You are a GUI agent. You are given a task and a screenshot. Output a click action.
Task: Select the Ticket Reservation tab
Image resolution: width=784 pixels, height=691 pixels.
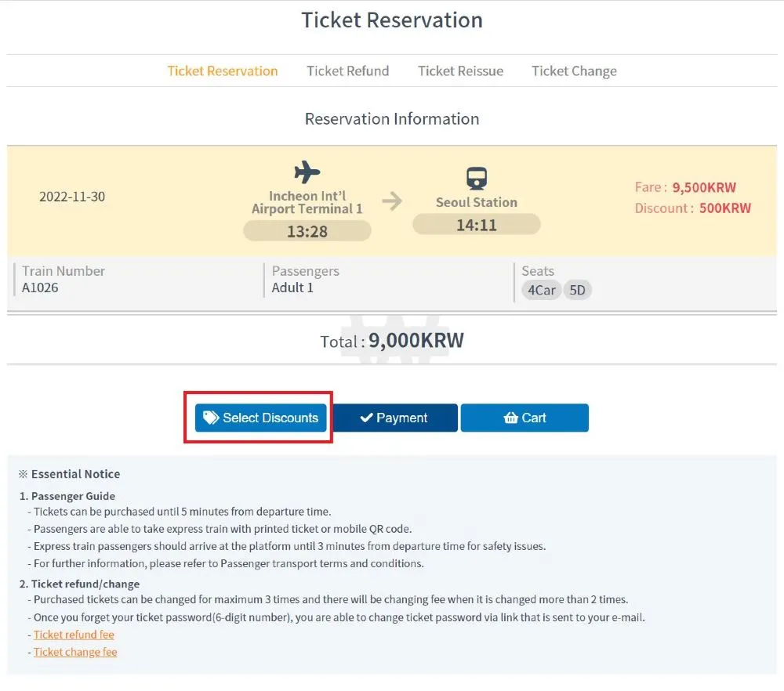[223, 71]
